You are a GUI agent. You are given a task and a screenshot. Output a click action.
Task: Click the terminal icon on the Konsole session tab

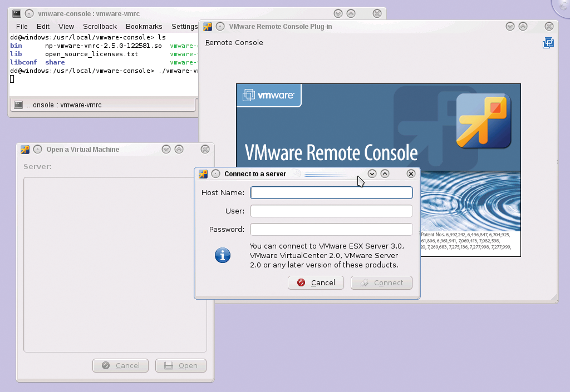[x=18, y=105]
